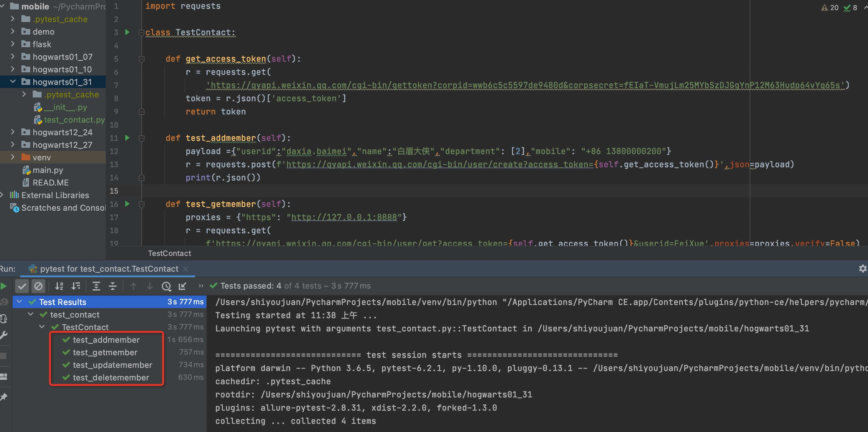868x432 pixels.
Task: Click line number 15 in gutter
Action: point(114,191)
